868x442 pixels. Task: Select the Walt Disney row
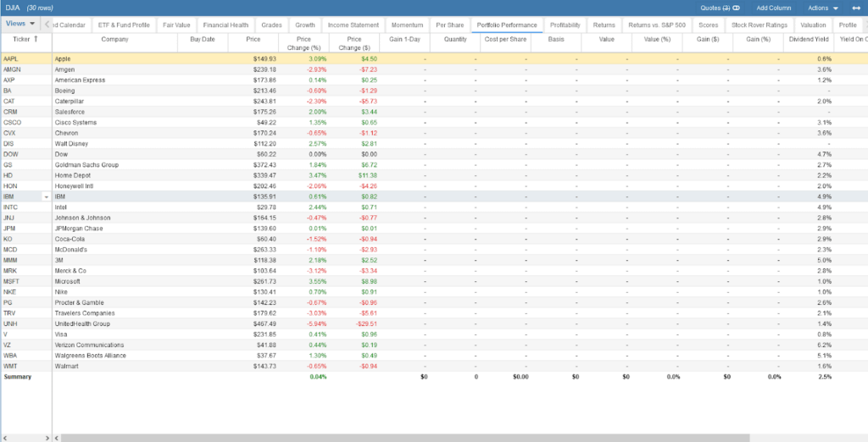pyautogui.click(x=434, y=144)
